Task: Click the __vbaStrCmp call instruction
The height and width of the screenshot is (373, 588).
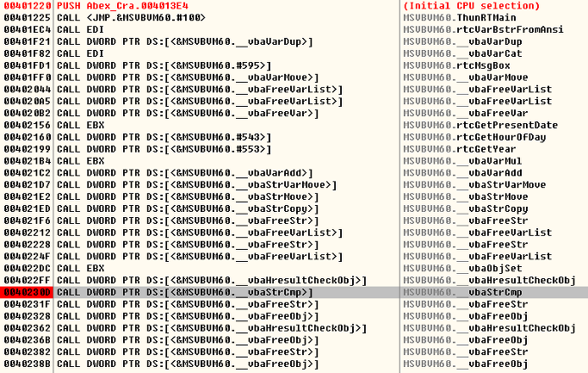Action: pos(185,293)
